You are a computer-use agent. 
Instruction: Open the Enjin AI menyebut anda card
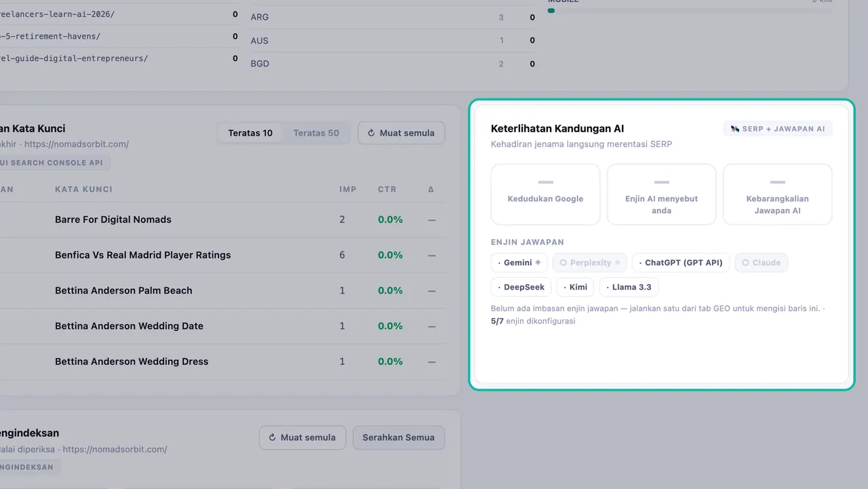pos(661,194)
